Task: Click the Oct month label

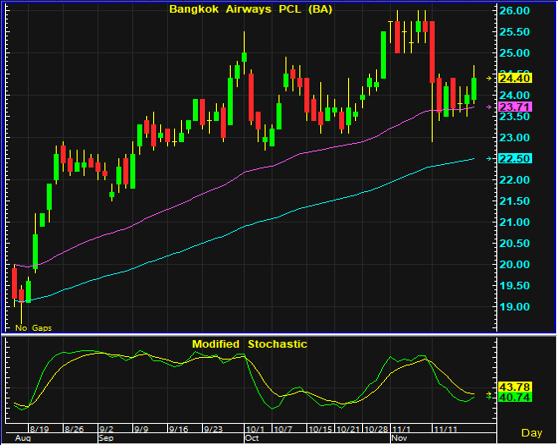Action: click(x=252, y=438)
